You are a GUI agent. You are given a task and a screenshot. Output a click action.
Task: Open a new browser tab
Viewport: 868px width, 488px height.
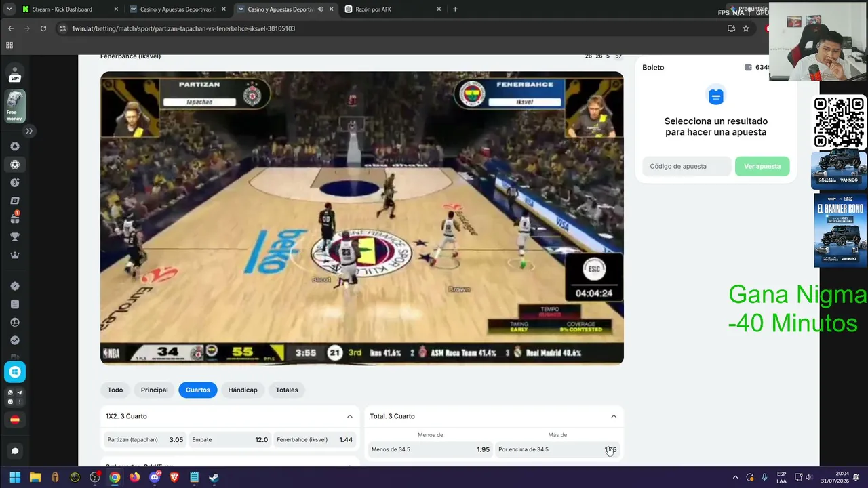pos(455,9)
